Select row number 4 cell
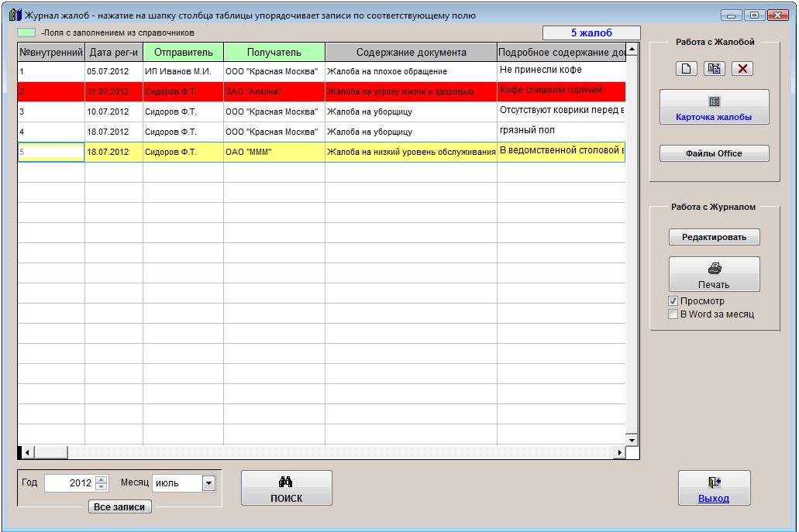Image resolution: width=799 pixels, height=532 pixels. point(51,132)
